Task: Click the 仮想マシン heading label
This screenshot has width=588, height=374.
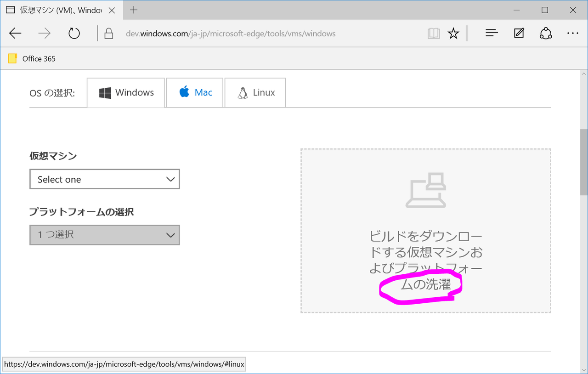Action: coord(53,156)
